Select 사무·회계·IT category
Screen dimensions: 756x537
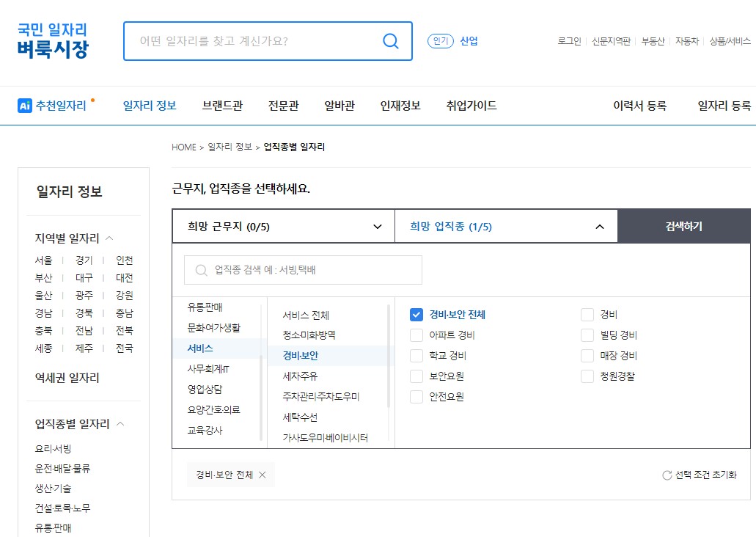click(208, 368)
